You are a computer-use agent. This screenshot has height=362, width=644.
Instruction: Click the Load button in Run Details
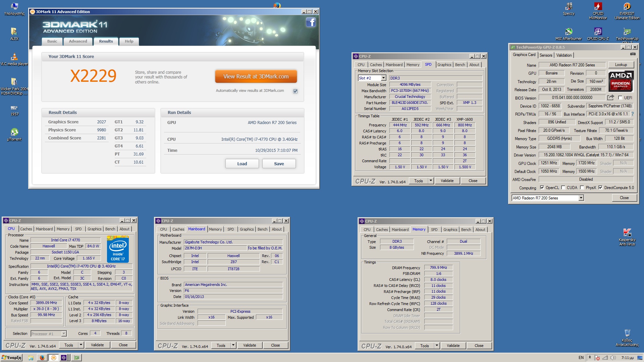(x=242, y=164)
